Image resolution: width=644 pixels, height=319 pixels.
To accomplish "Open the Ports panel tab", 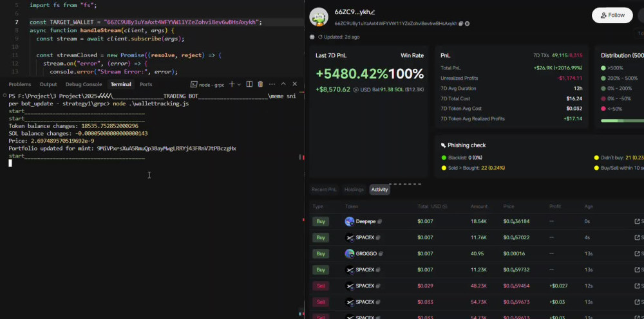I will click(x=146, y=84).
